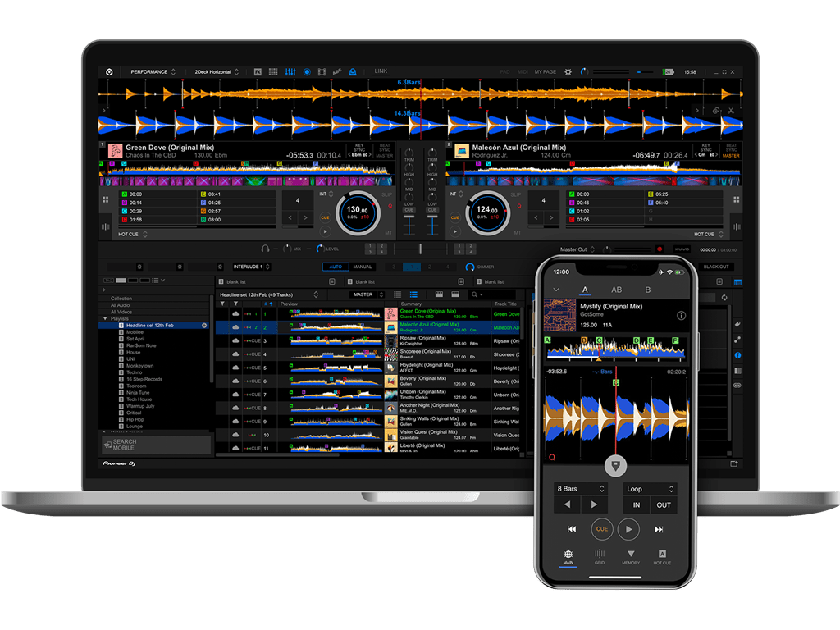Open the FX panel from the top toolbar

[x=258, y=71]
